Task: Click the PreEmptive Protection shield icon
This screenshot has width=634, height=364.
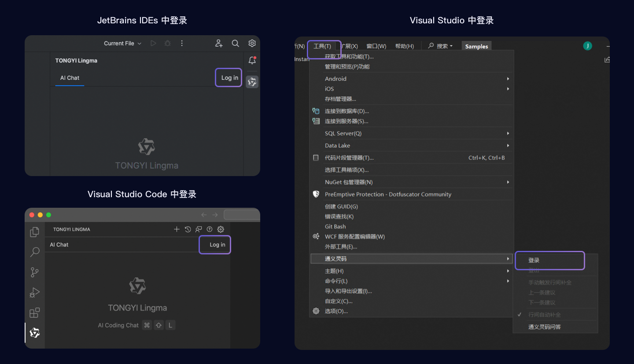Action: (316, 194)
